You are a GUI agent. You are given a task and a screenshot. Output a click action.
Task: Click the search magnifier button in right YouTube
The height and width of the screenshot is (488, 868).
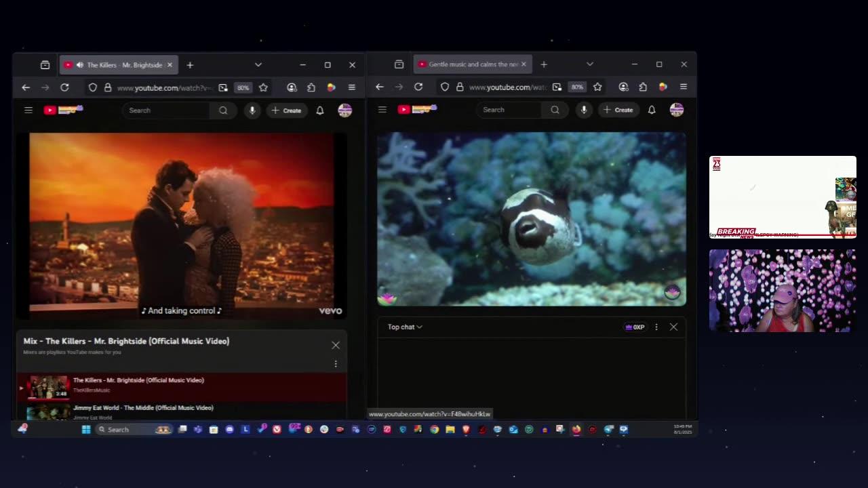click(555, 110)
